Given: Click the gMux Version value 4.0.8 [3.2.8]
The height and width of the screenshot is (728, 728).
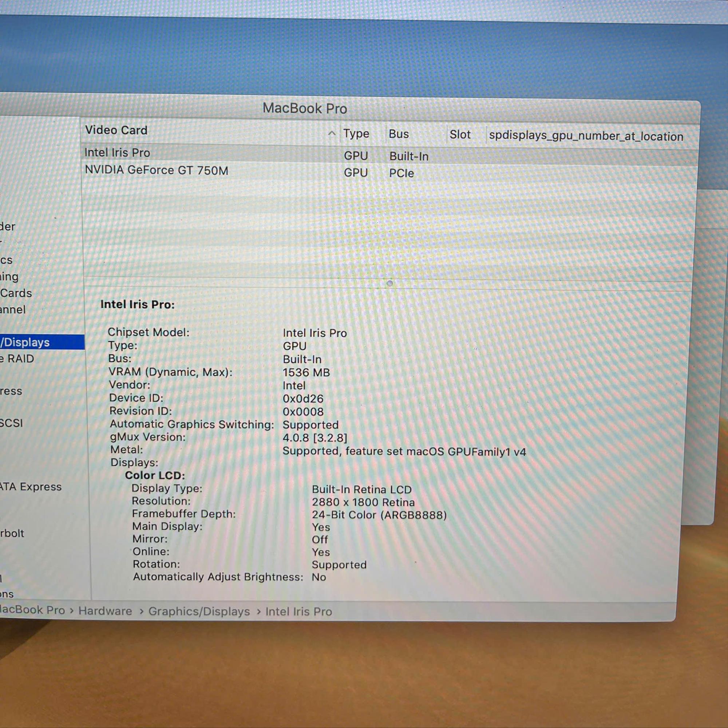Looking at the screenshot, I should pos(314,438).
